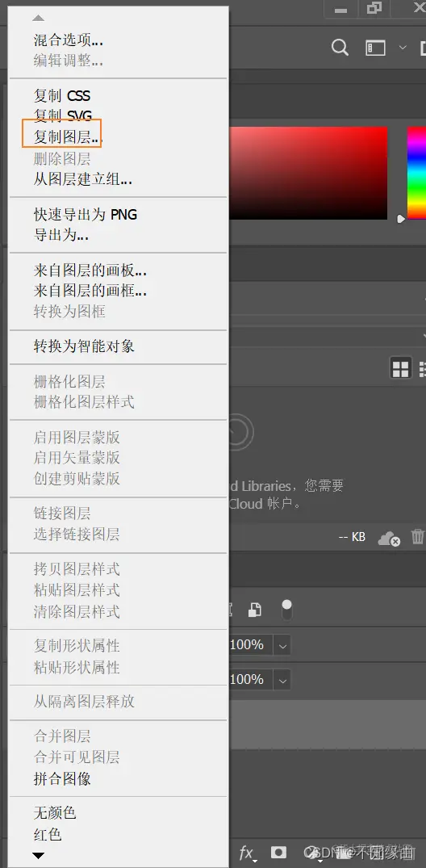Select 转换为智能对象 menu entry
Viewport: 426px width, 868px height.
coord(84,346)
